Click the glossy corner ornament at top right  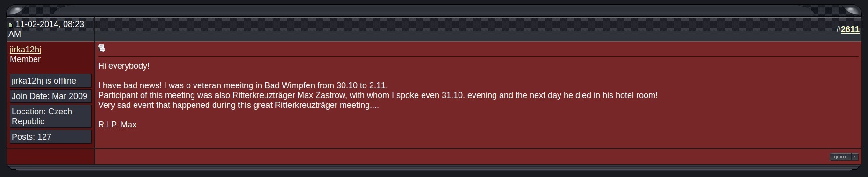(x=852, y=10)
